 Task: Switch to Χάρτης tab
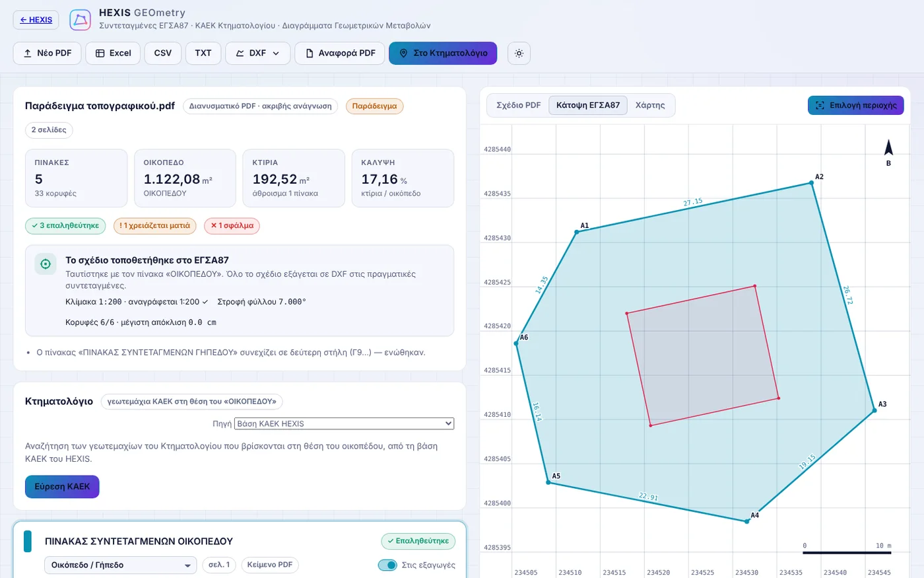[650, 106]
